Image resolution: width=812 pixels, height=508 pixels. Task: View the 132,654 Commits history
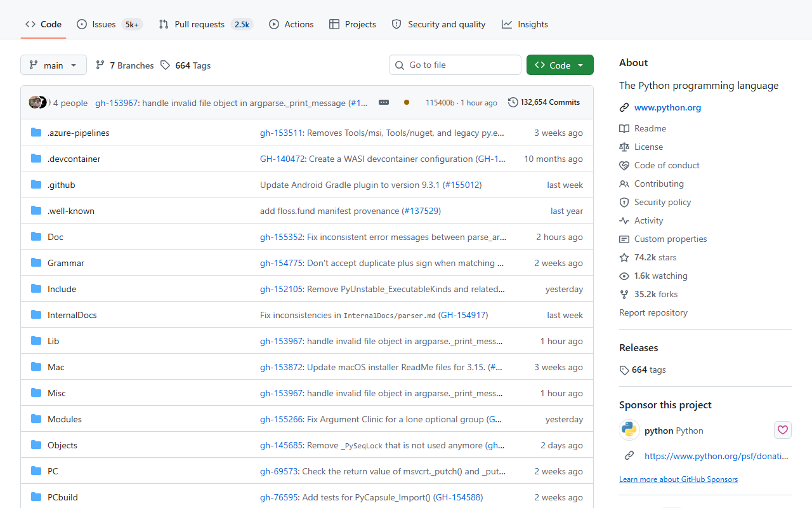[544, 102]
